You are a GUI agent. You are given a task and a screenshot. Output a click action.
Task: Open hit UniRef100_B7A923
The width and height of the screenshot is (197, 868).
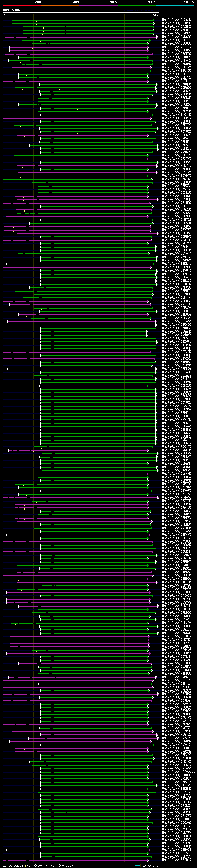pos(177,33)
